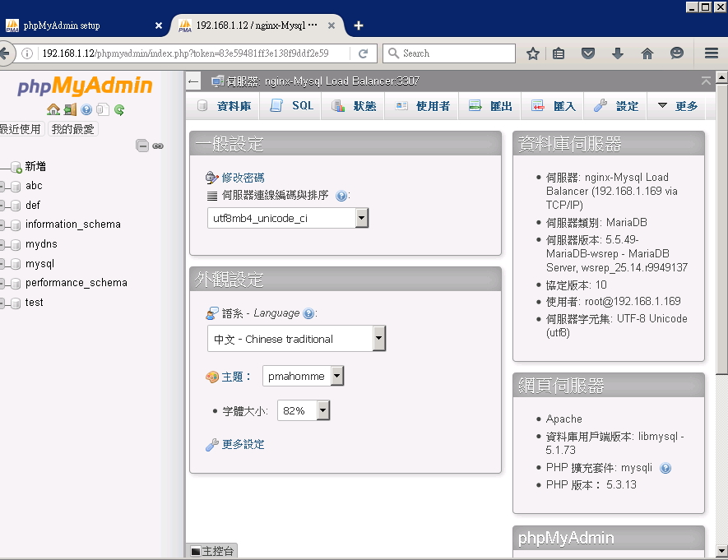Open the Chinese traditional language dropdown
728x560 pixels.
pyautogui.click(x=296, y=339)
